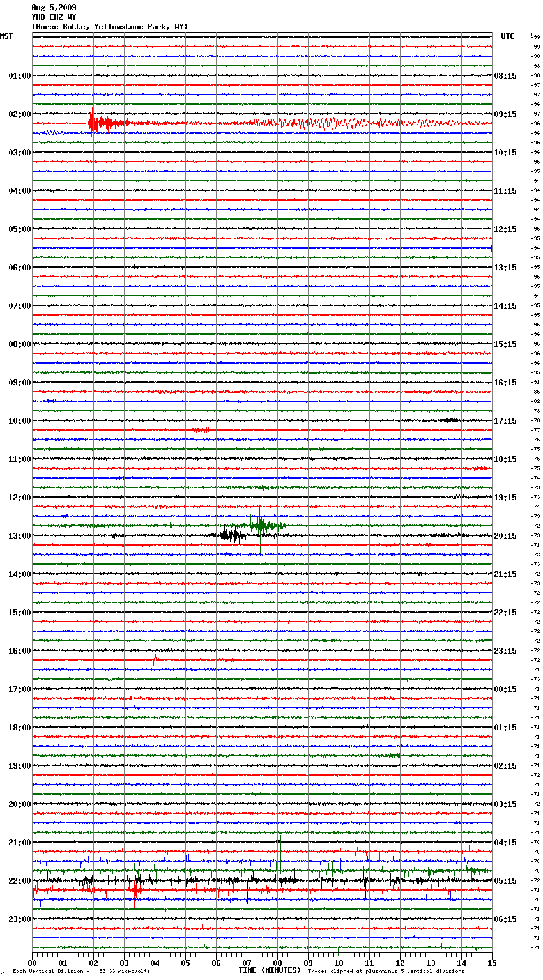The image size is (543, 980).
Task: Click the 23:15 UTC time label
Action: coord(505,651)
